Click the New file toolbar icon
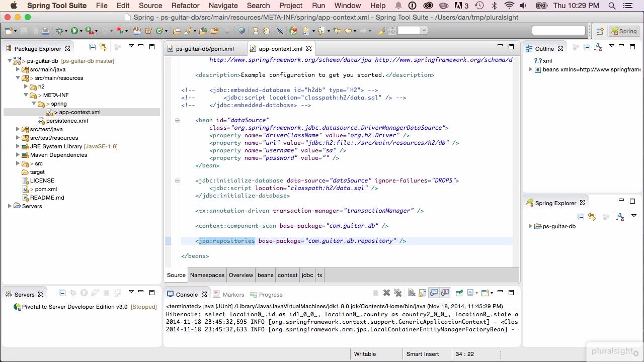644x362 pixels. tap(9, 31)
